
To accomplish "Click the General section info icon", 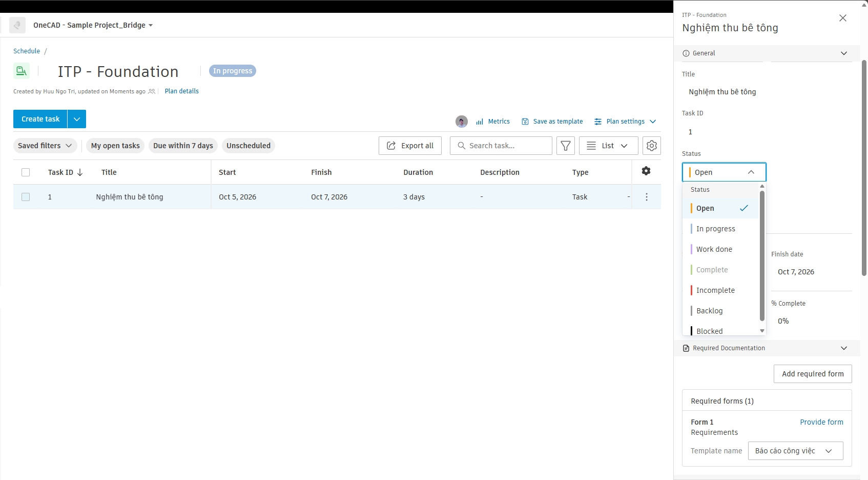I will pyautogui.click(x=686, y=53).
